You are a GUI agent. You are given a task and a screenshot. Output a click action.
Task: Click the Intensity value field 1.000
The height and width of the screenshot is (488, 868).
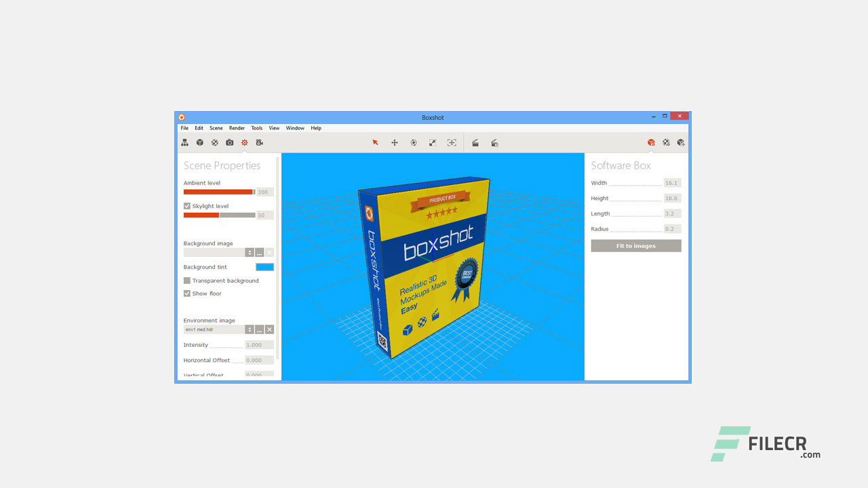(x=259, y=345)
